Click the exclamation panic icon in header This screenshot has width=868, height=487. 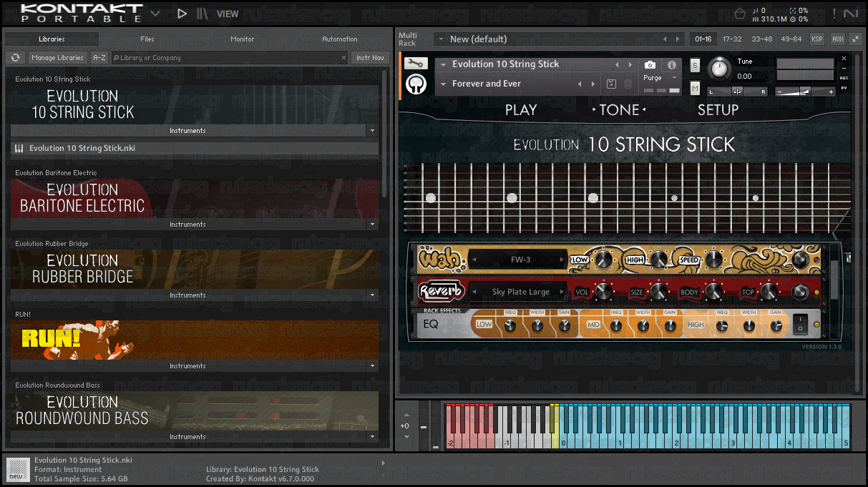pos(834,13)
